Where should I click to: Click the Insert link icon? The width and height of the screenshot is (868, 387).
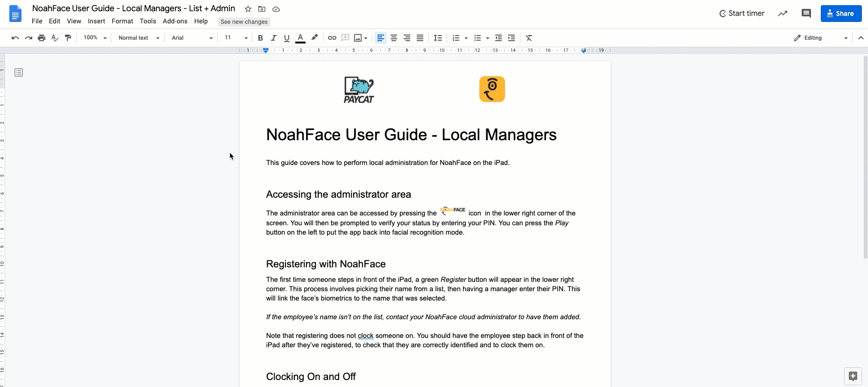332,38
